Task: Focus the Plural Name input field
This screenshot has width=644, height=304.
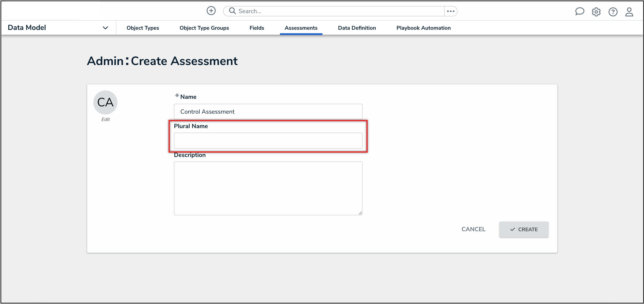Action: [268, 140]
